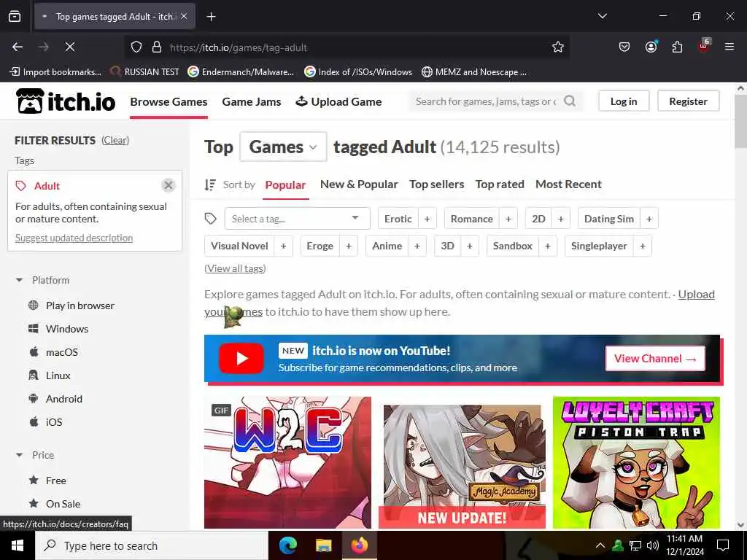Clear the filter results
This screenshot has width=747, height=560.
[115, 140]
